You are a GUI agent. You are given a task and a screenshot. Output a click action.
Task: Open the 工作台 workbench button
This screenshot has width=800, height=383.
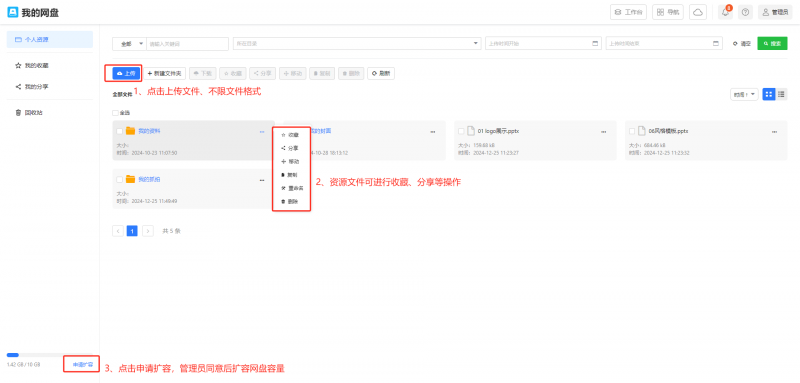[628, 12]
